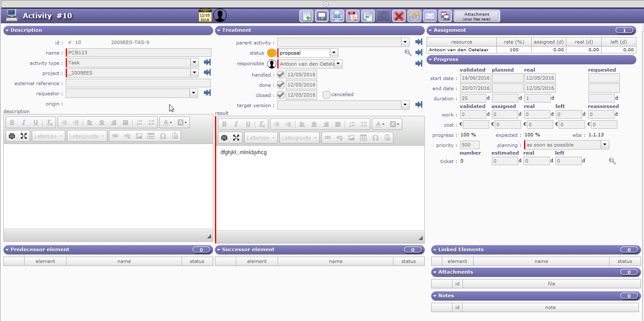Toggle the done checkbox
This screenshot has width=644, height=321.
click(280, 85)
